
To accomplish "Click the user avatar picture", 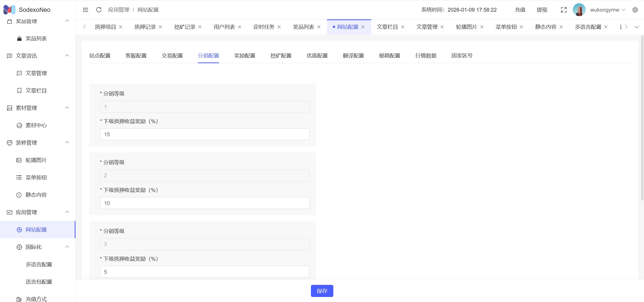I will [x=579, y=10].
